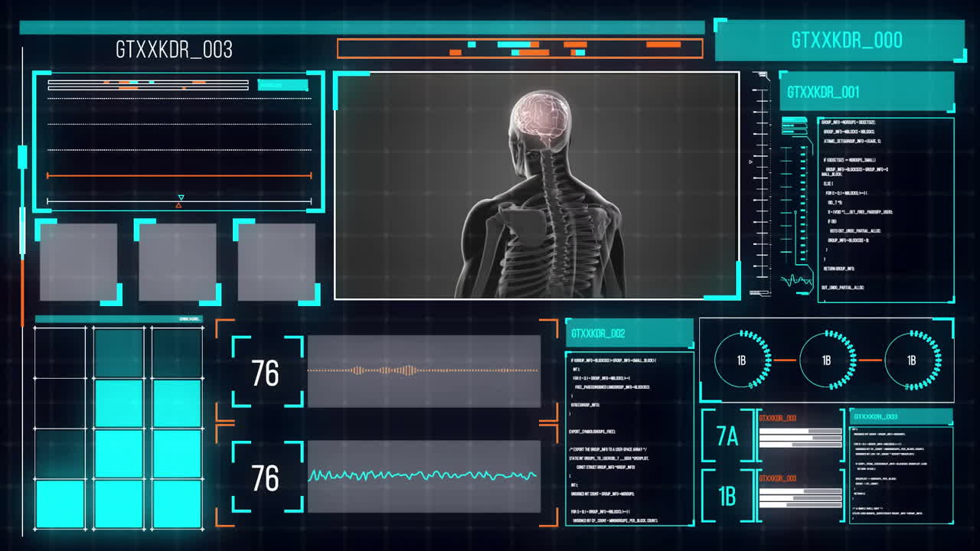
Task: Click the heartbeat waveform icon beside the code panel
Action: pyautogui.click(x=796, y=280)
